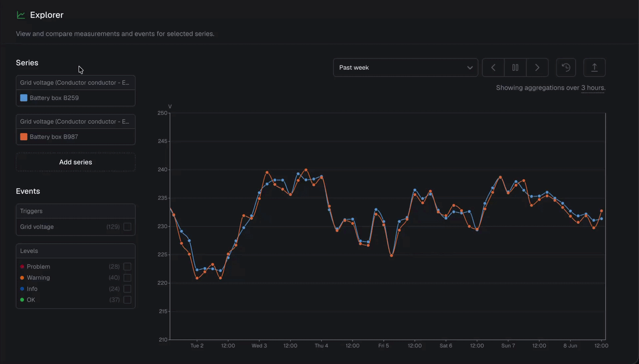The image size is (639, 364).
Task: Click the blue swatch for Battery box B259
Action: tap(23, 98)
